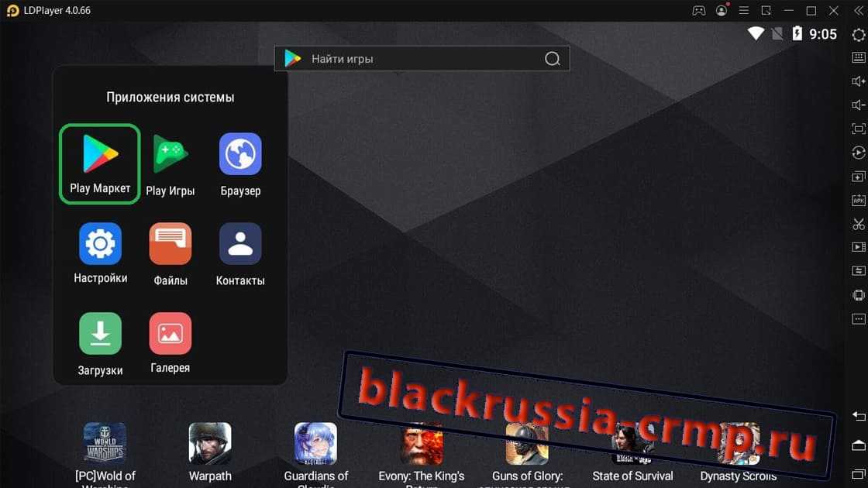The image size is (868, 488).
Task: Click the magnifier search icon
Action: click(553, 59)
